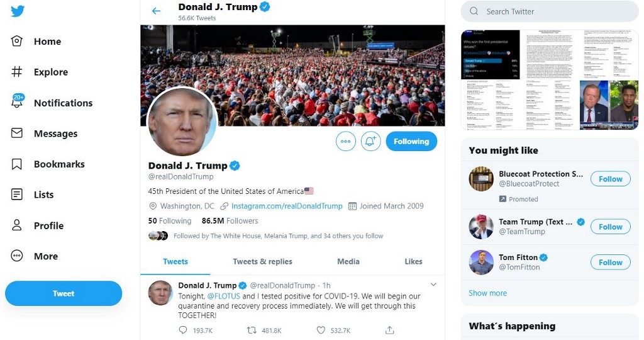Follow the Team Trump account
The width and height of the screenshot is (644, 340).
(610, 227)
